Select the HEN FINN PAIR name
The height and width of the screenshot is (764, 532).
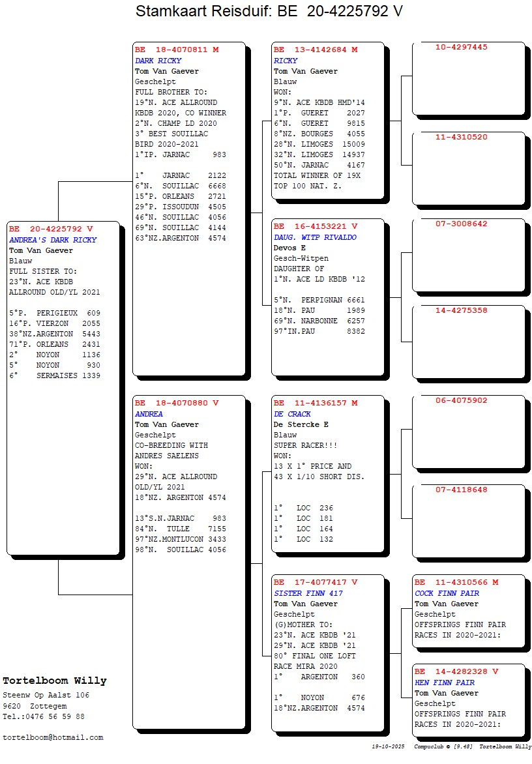click(445, 683)
